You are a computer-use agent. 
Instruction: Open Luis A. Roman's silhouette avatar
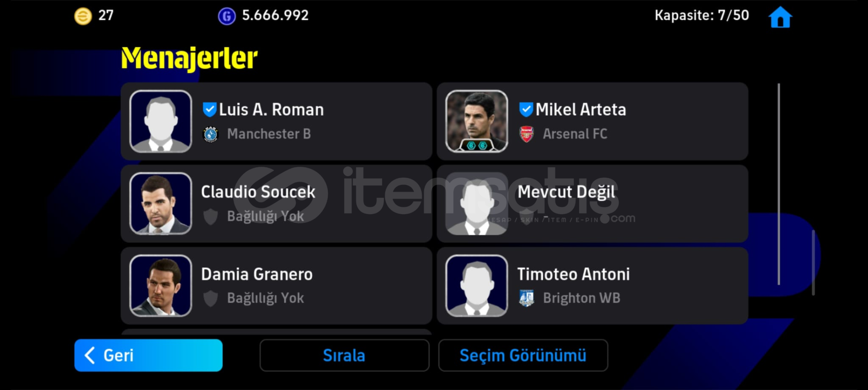(x=160, y=121)
